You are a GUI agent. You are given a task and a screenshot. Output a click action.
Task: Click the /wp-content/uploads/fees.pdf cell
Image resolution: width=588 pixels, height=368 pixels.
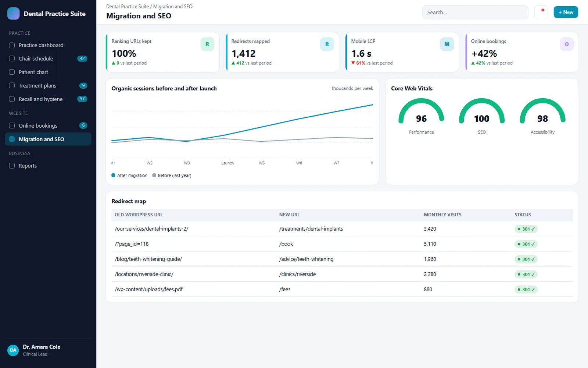point(148,289)
